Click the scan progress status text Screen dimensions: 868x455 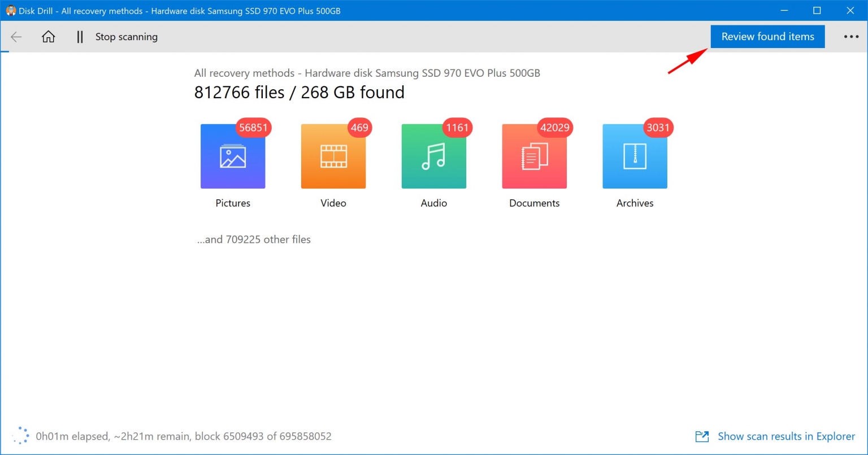pyautogui.click(x=183, y=436)
